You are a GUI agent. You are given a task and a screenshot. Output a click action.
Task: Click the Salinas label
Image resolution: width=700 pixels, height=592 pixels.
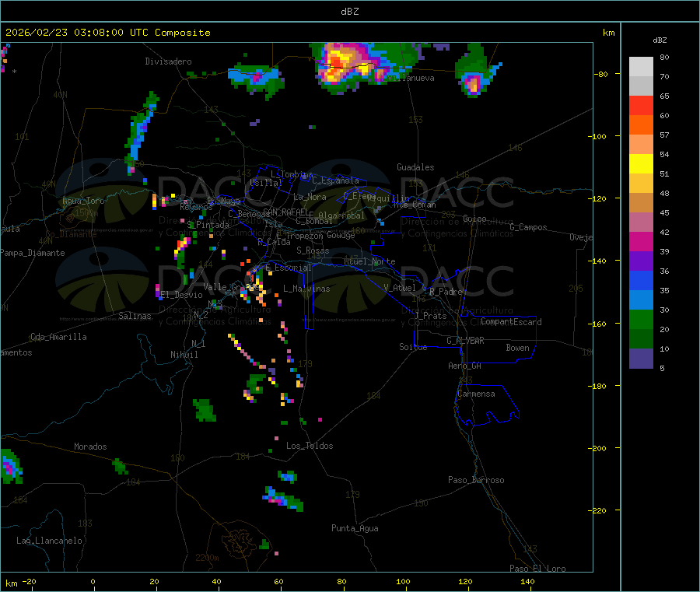click(135, 316)
